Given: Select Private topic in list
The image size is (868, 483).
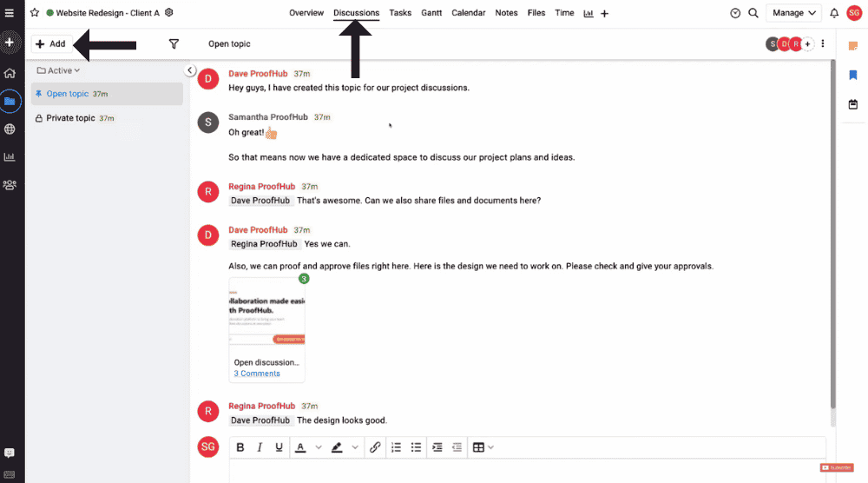Looking at the screenshot, I should [107, 118].
